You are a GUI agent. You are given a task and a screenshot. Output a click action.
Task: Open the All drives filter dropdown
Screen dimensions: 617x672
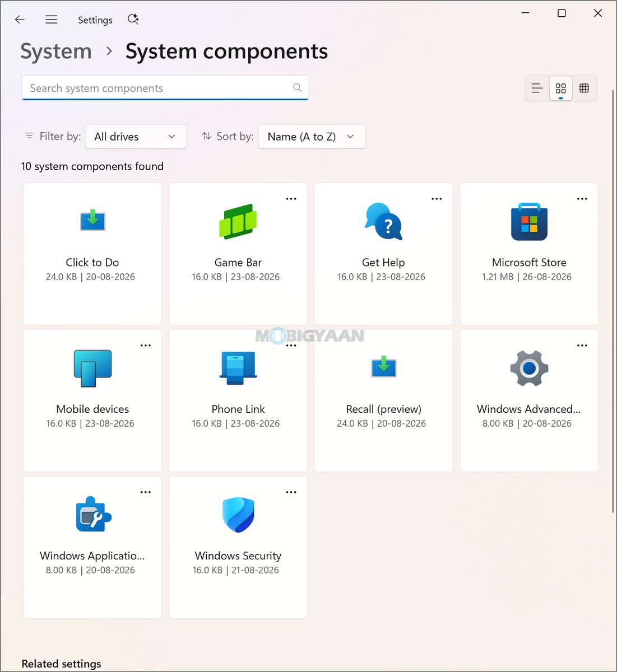[136, 137]
